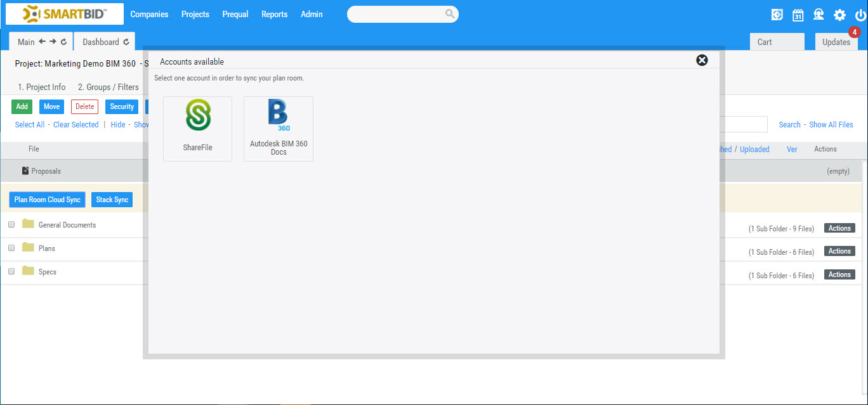Open the Actions dropdown for Specs
Screen dimensions: 868x405
click(839, 274)
